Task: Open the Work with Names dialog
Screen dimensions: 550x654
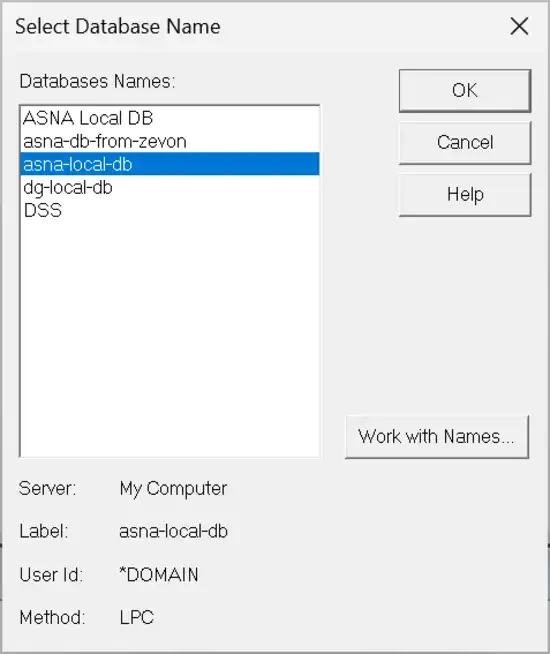Action: (x=437, y=437)
